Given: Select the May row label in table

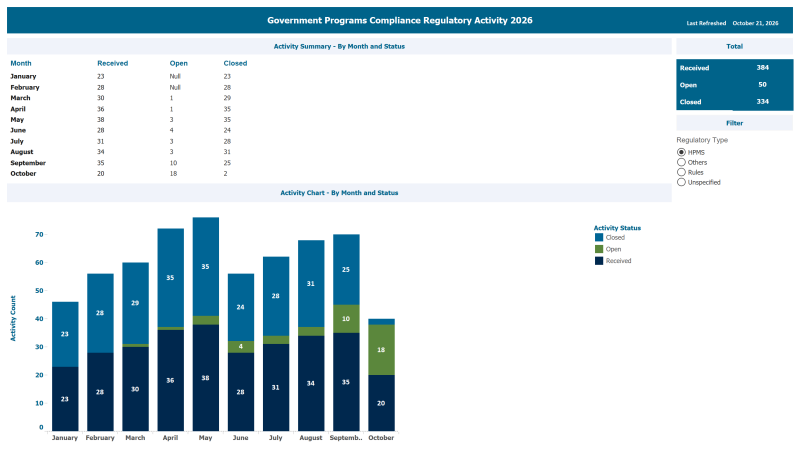Looking at the screenshot, I should point(17,119).
